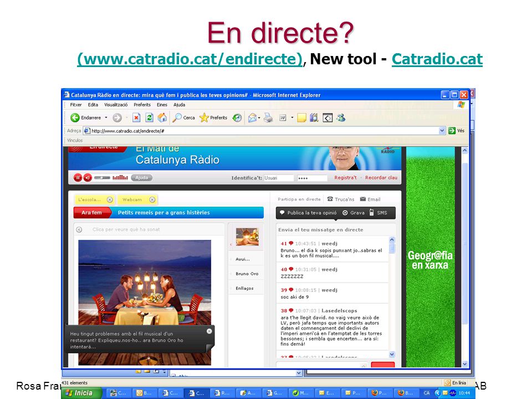
Task: Open the Bruno Oro sidebar item
Action: (247, 273)
